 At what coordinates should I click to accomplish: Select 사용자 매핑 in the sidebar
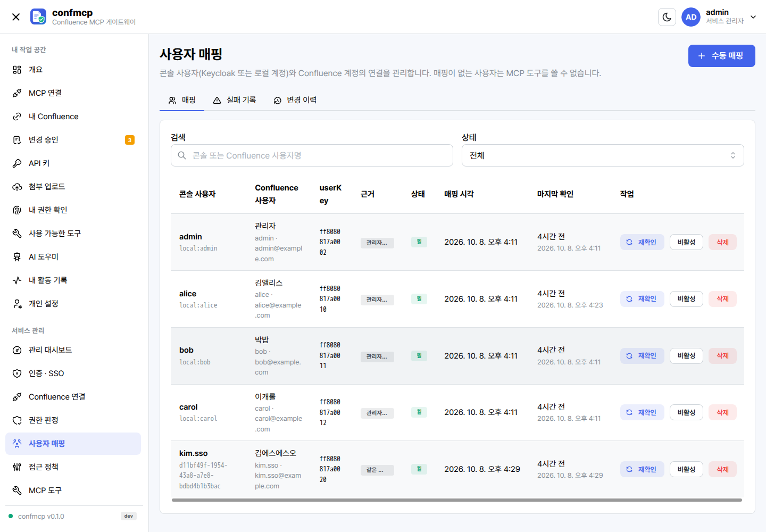click(73, 444)
